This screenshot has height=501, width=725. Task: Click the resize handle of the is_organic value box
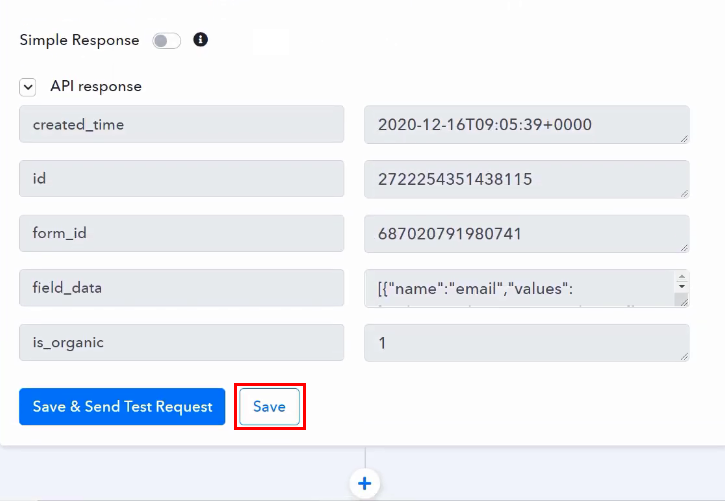coord(684,356)
